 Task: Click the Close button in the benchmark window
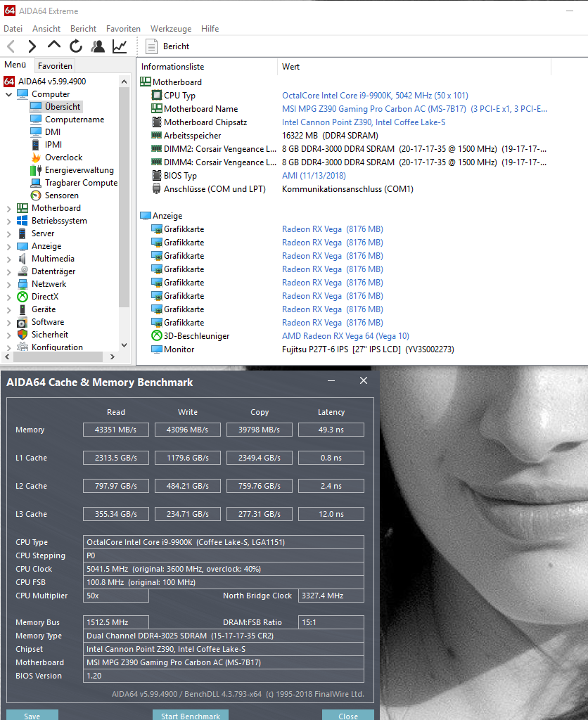pyautogui.click(x=348, y=715)
